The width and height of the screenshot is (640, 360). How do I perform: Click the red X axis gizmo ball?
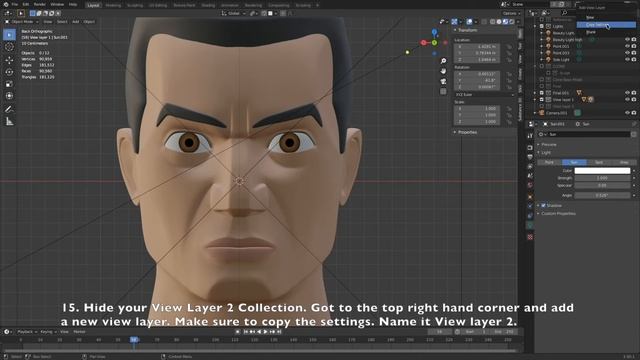coord(424,42)
